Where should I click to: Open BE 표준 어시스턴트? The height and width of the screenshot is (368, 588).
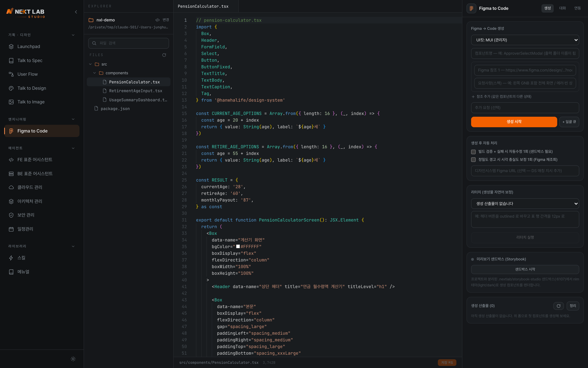pos(42,173)
